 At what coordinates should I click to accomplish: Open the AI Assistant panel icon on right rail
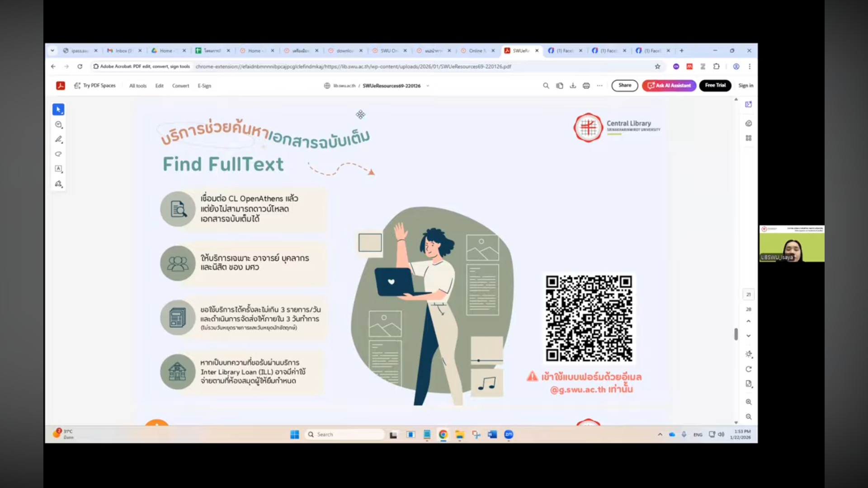pos(749,104)
